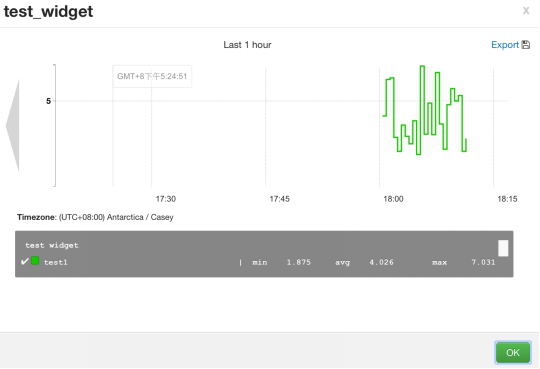Click the min value 1.875

click(299, 262)
